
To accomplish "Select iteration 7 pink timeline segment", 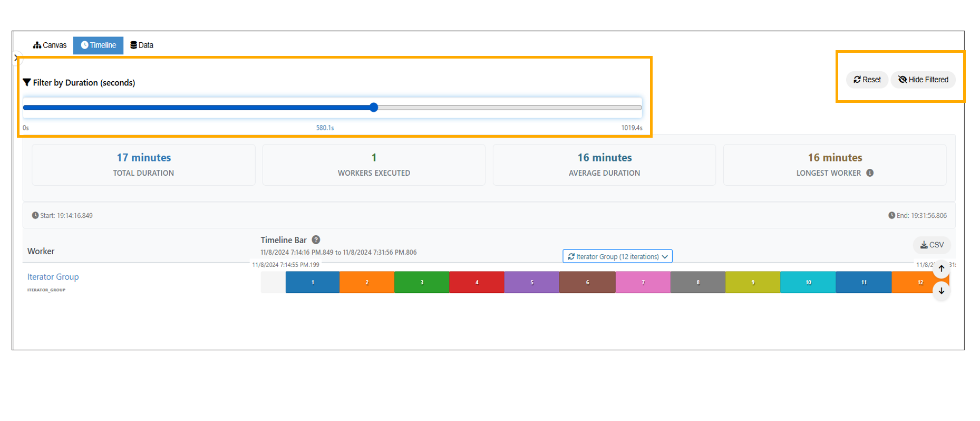I will pyautogui.click(x=643, y=282).
